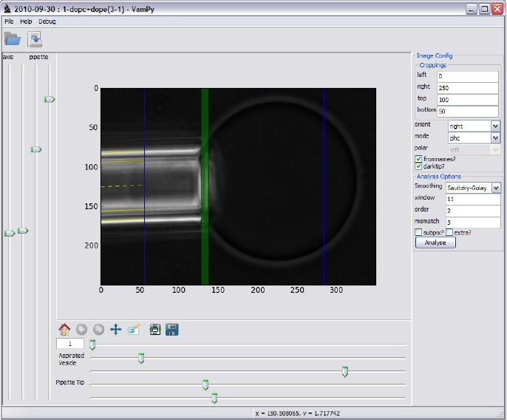The height and width of the screenshot is (420, 507).
Task: Click the frame number box showing 1
Action: coord(69,344)
